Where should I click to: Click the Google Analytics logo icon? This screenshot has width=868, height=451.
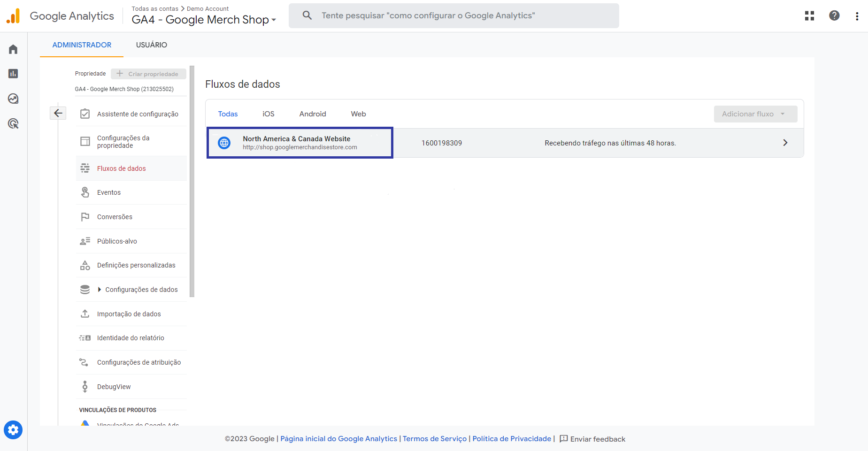click(x=13, y=16)
